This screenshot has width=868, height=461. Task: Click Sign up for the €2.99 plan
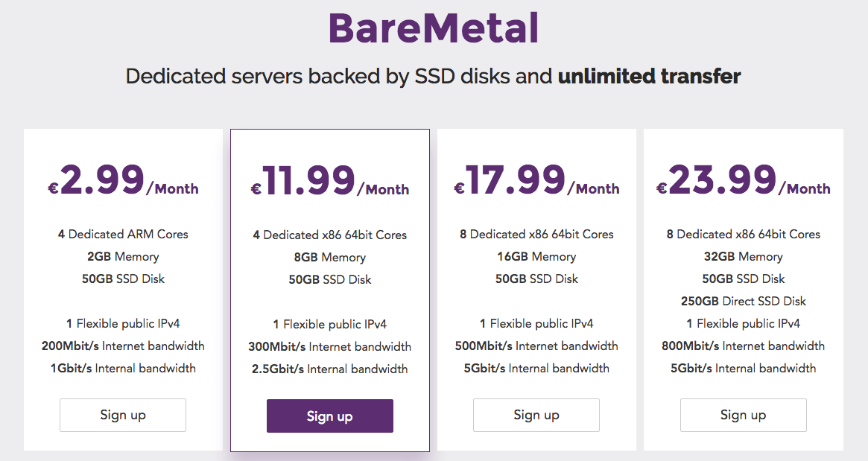tap(123, 415)
